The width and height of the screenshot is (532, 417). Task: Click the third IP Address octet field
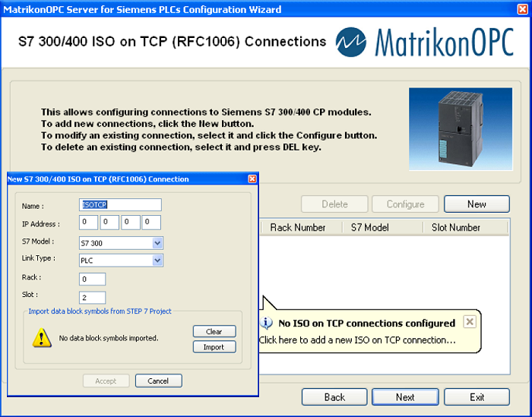click(x=131, y=222)
